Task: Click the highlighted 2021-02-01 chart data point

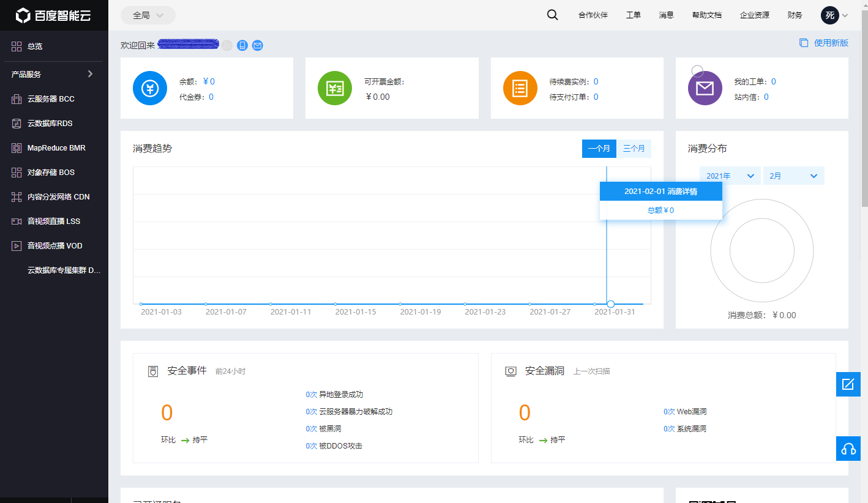Action: [x=610, y=304]
